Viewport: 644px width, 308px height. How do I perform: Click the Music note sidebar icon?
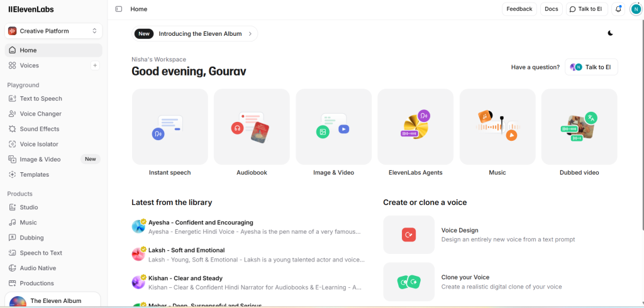coord(13,223)
